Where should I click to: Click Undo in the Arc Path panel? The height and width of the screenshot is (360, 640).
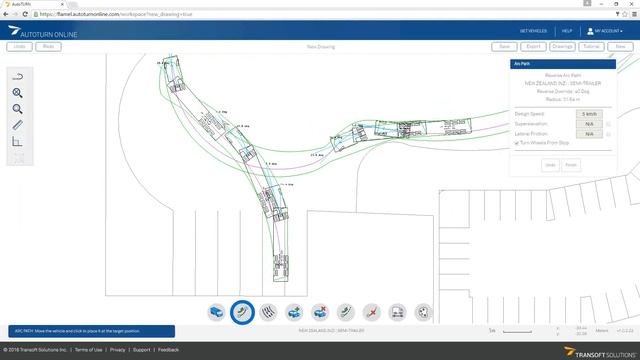[x=550, y=165]
